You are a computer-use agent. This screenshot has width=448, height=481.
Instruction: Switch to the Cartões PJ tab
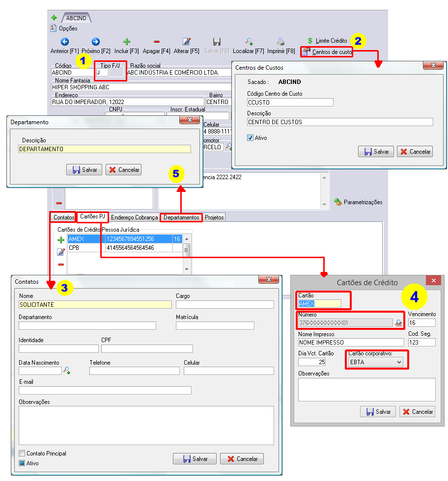pos(92,216)
